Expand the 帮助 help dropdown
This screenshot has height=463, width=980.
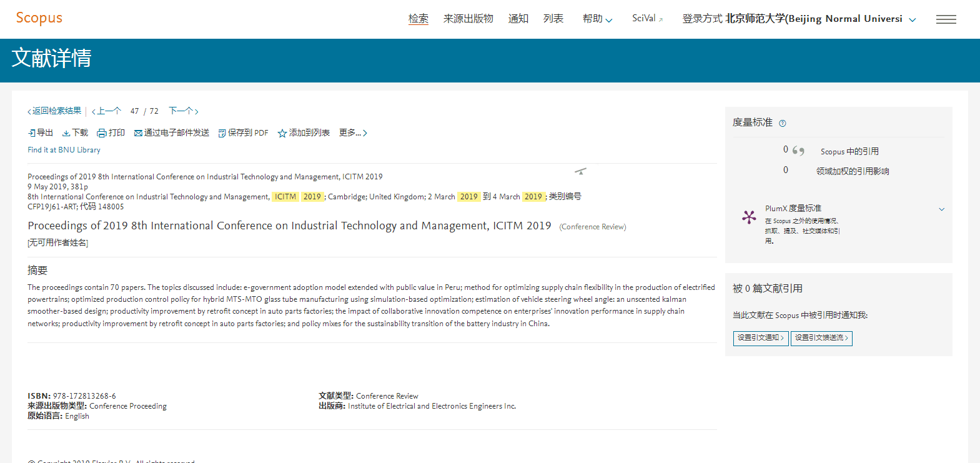tap(597, 19)
